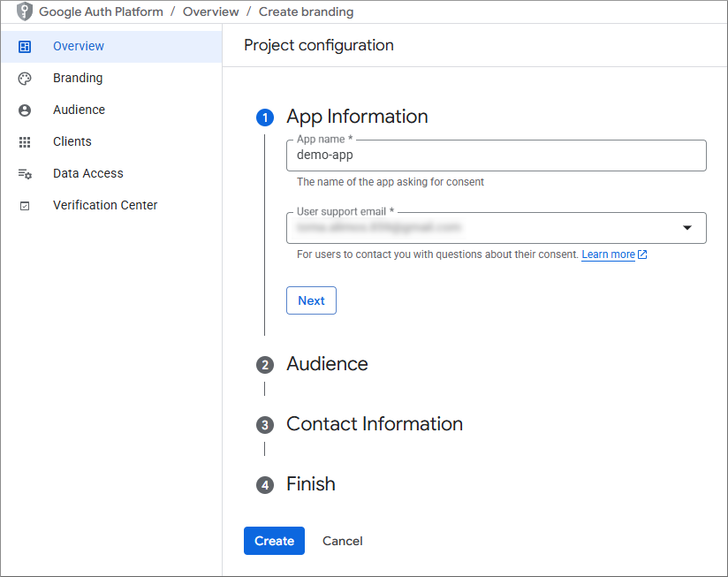Click the step 3 number circle
Screen dimensions: 728x577
click(x=265, y=425)
